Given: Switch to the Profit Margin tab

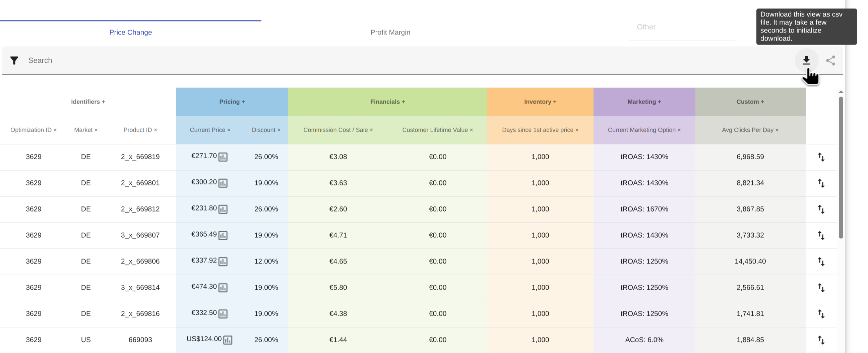Looking at the screenshot, I should tap(390, 33).
